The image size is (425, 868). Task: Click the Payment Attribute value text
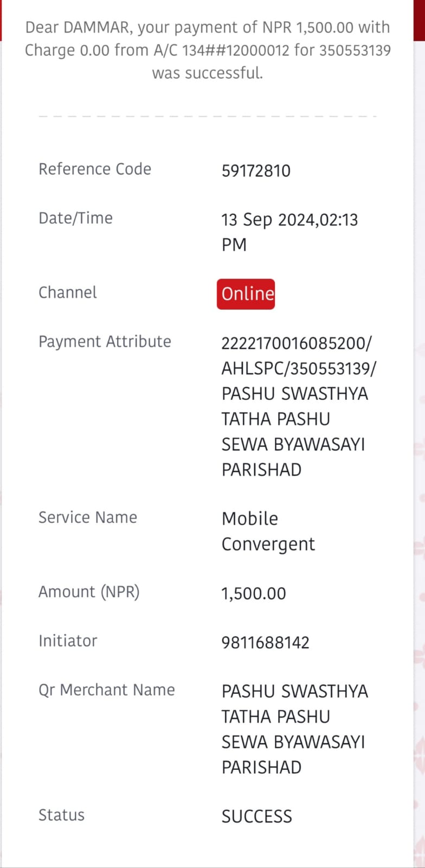tap(299, 406)
